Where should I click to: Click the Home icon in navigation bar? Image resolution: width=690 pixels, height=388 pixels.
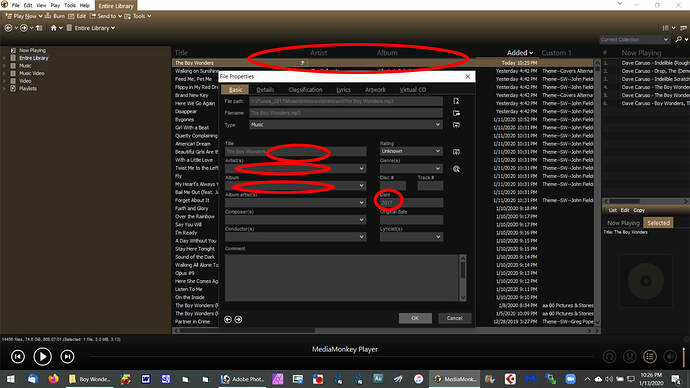click(54, 28)
